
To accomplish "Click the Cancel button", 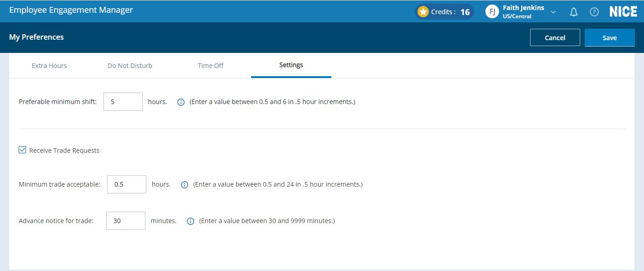I will [x=555, y=38].
